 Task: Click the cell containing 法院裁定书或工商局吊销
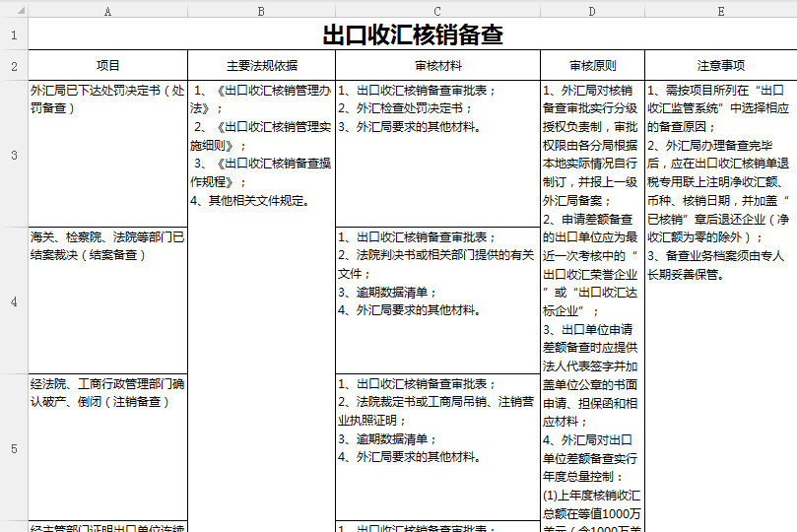pos(437,448)
